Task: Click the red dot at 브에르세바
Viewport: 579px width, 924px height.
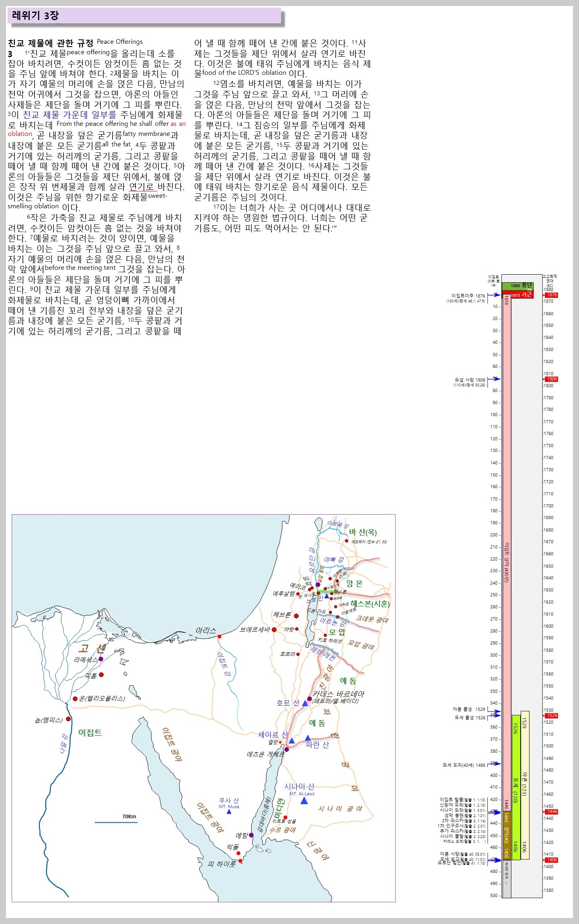Action: coord(274,630)
